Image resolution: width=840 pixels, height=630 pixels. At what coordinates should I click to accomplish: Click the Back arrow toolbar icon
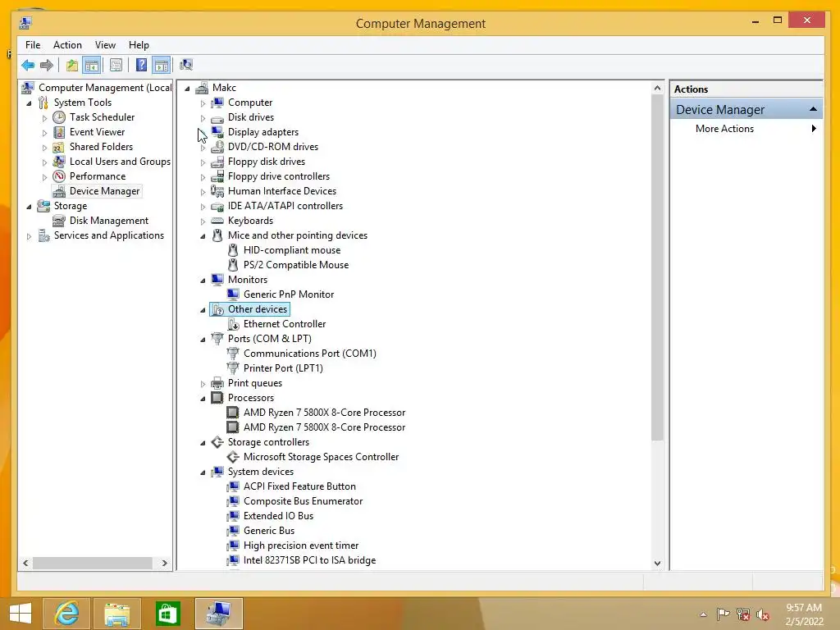pos(28,66)
